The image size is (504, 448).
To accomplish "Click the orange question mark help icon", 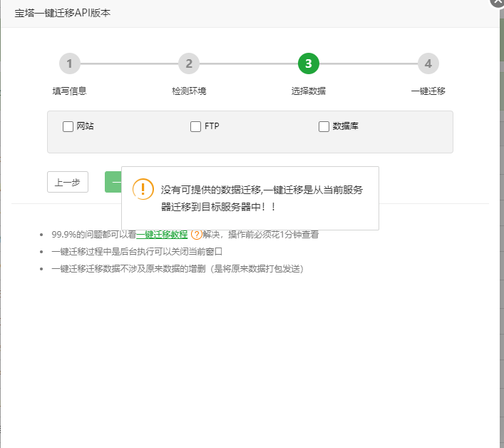I will click(196, 235).
